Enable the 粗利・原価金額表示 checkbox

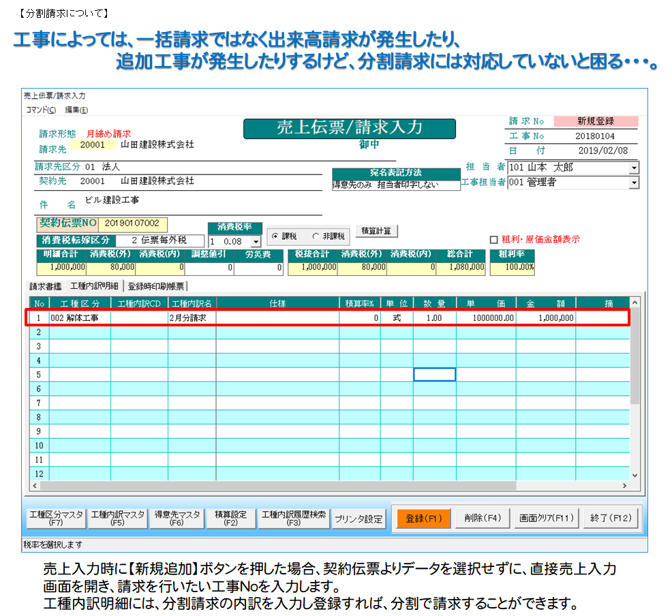(x=494, y=240)
